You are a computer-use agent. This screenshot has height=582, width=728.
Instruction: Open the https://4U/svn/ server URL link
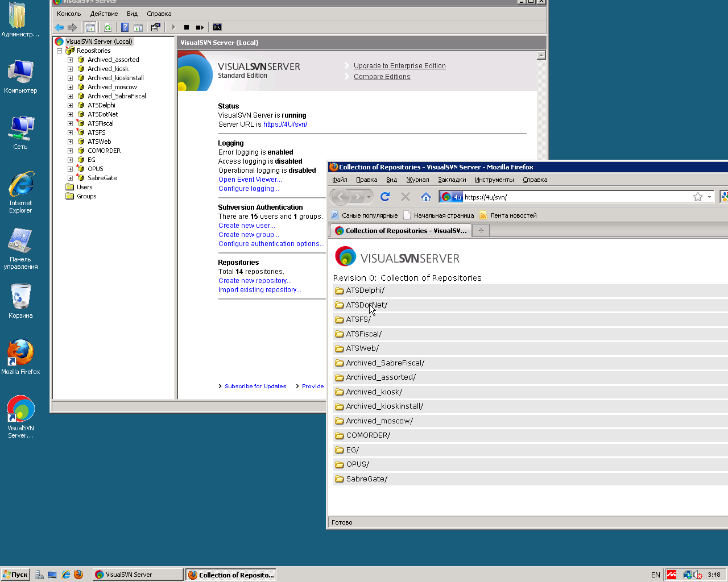tap(285, 124)
